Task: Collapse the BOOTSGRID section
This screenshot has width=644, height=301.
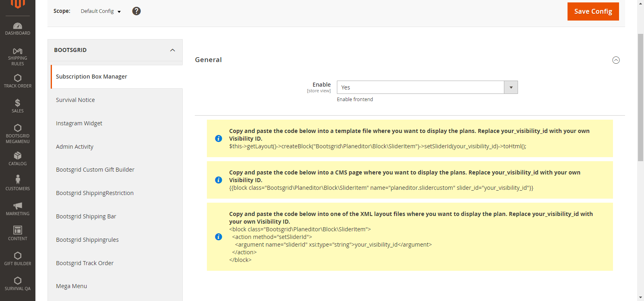Action: click(115, 50)
